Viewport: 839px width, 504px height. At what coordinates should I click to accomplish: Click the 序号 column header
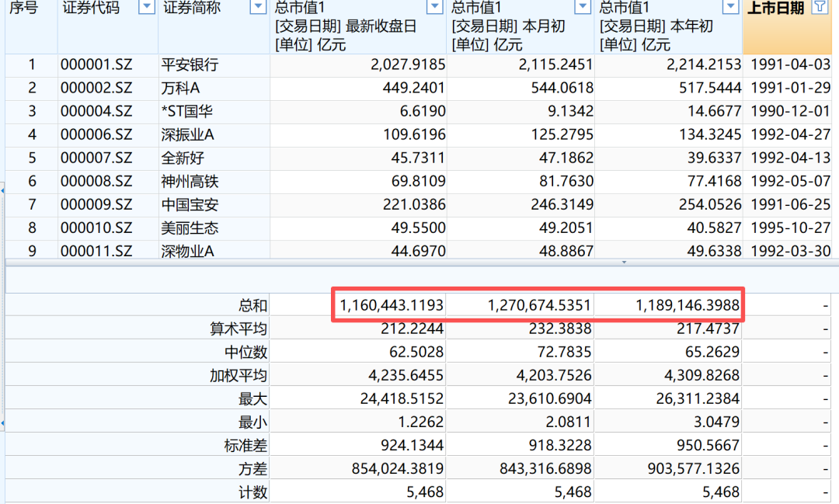(x=23, y=8)
